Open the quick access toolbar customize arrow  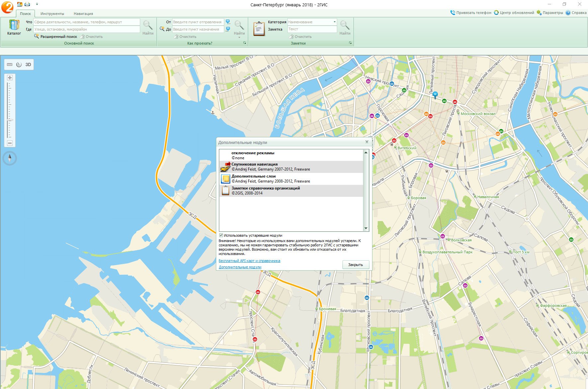[37, 4]
